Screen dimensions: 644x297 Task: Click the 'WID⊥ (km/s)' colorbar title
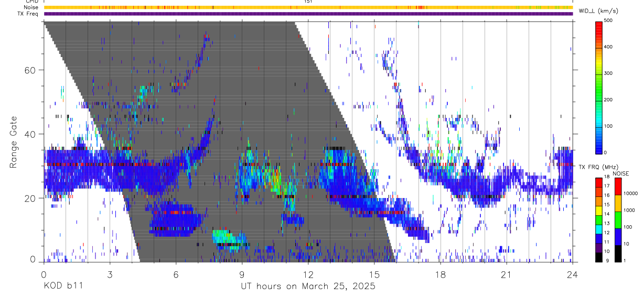pos(598,11)
